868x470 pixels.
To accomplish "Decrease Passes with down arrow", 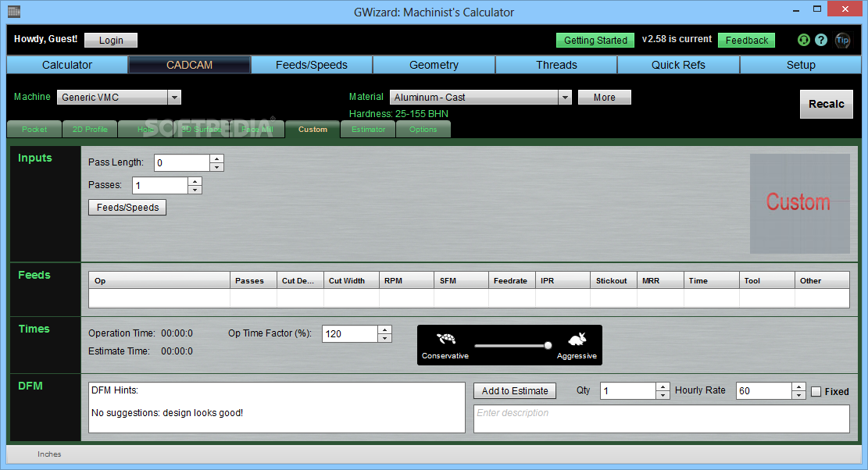I will tap(195, 190).
